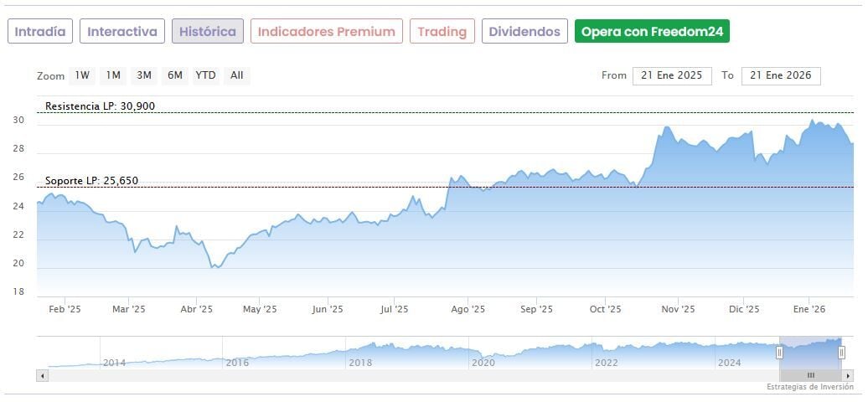Go to the Trading tab
This screenshot has width=868, height=402.
point(442,32)
